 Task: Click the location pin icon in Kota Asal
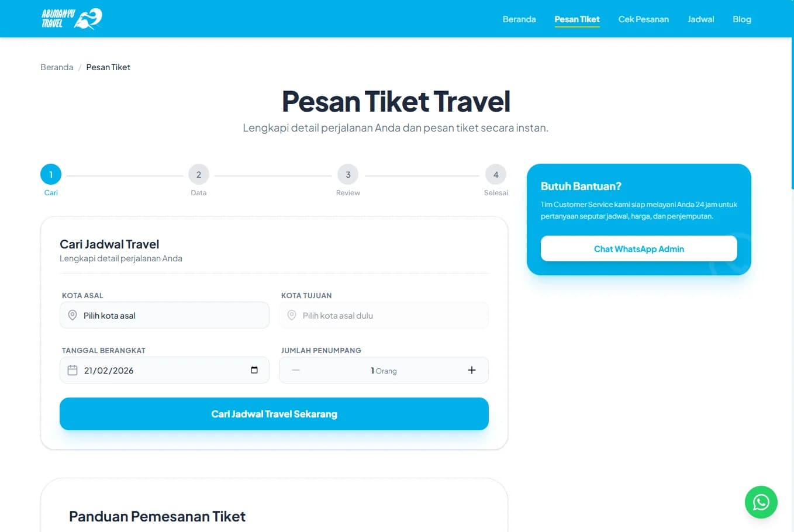73,315
